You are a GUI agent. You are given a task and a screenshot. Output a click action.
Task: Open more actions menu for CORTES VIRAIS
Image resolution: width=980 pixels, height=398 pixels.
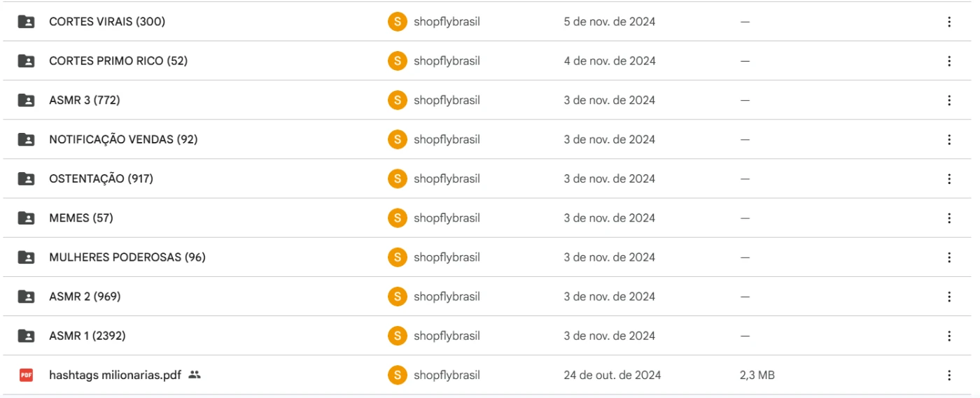(x=949, y=22)
